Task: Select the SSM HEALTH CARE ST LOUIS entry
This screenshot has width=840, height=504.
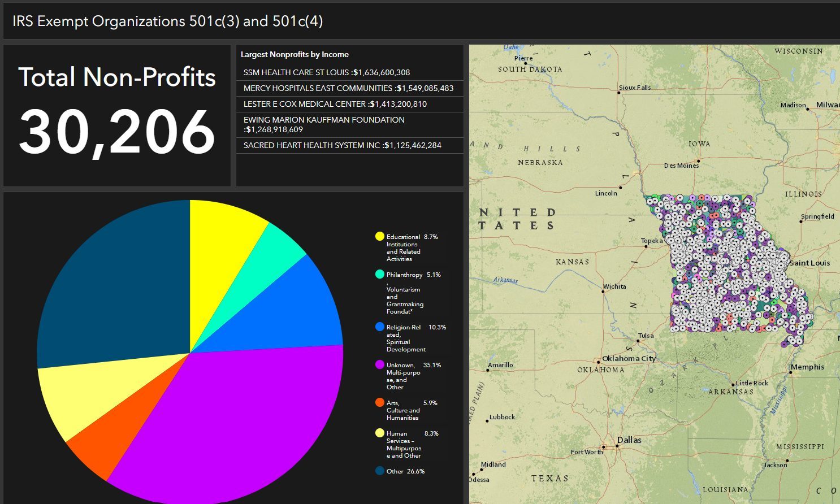Action: tap(327, 72)
